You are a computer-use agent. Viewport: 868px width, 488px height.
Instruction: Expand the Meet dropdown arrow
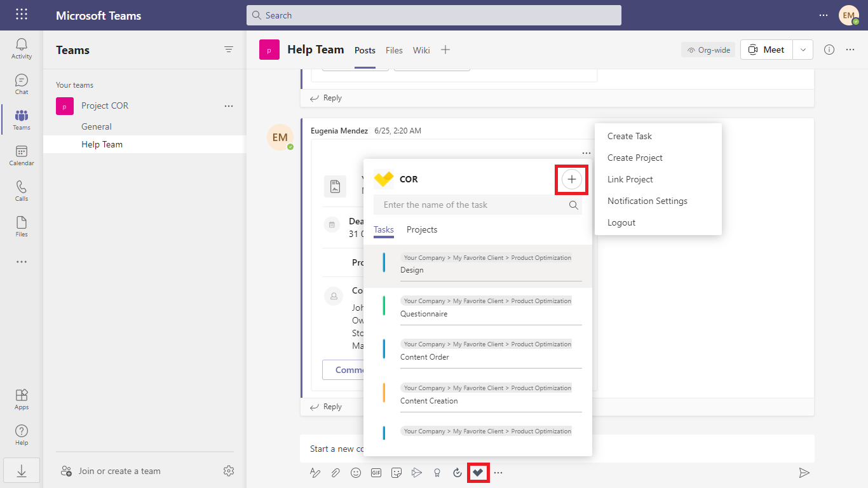click(803, 50)
